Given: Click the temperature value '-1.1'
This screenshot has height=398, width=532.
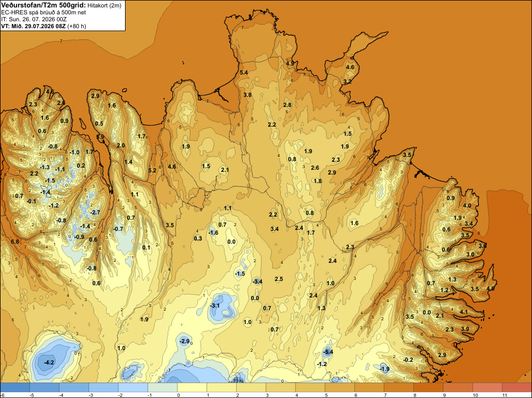Looking at the screenshot, I should 60,169.
